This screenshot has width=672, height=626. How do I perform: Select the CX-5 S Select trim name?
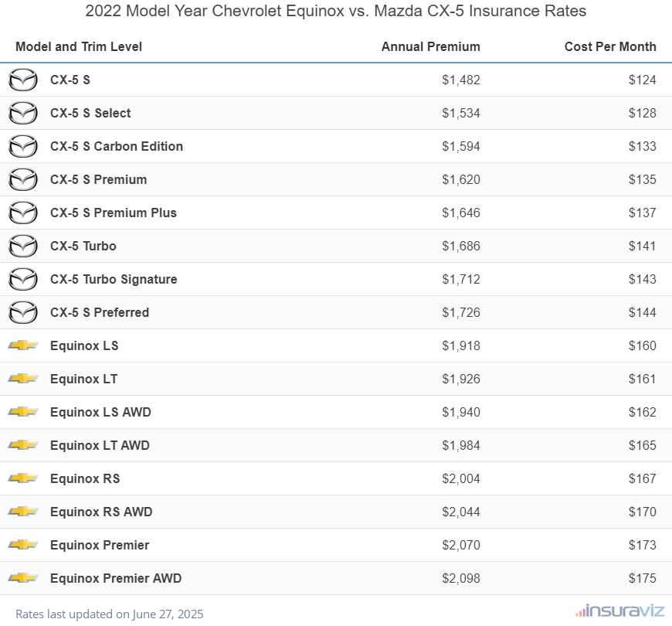[x=90, y=113]
